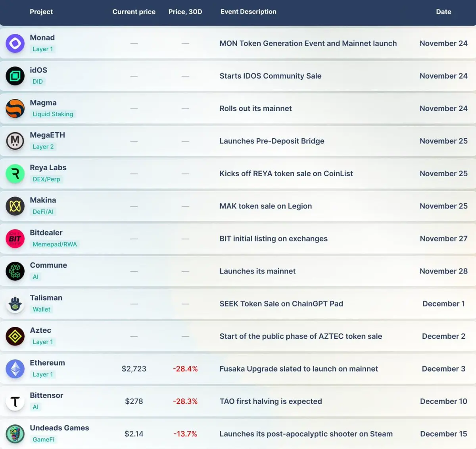Click the Bittensor T logo icon
Viewport: 476px width, 449px height.
tap(15, 401)
